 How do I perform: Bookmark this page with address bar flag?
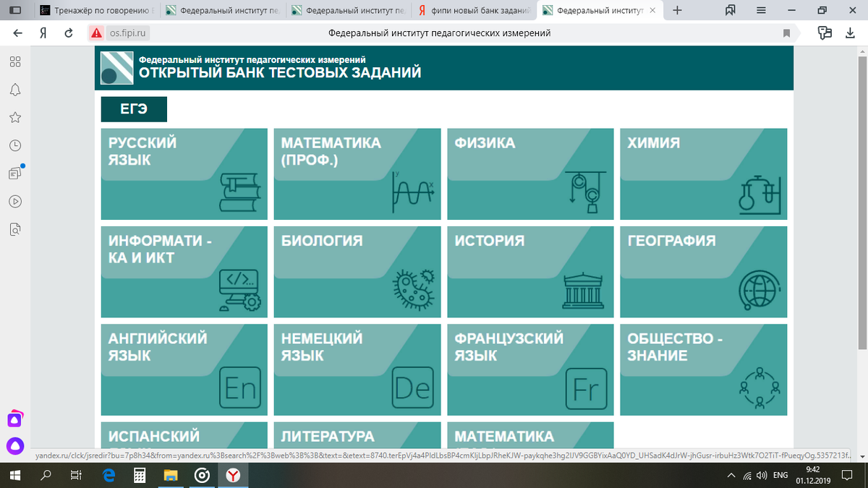[x=786, y=33]
